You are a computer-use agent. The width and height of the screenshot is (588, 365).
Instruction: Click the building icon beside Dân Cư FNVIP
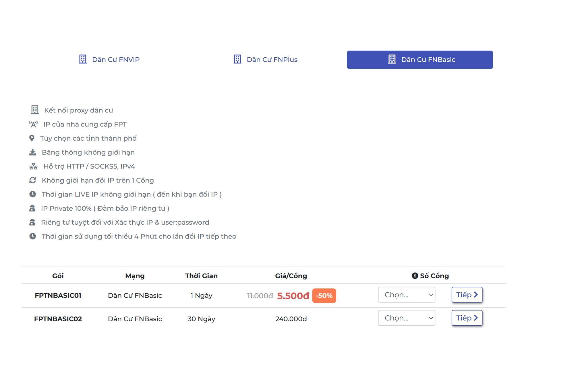(x=83, y=59)
